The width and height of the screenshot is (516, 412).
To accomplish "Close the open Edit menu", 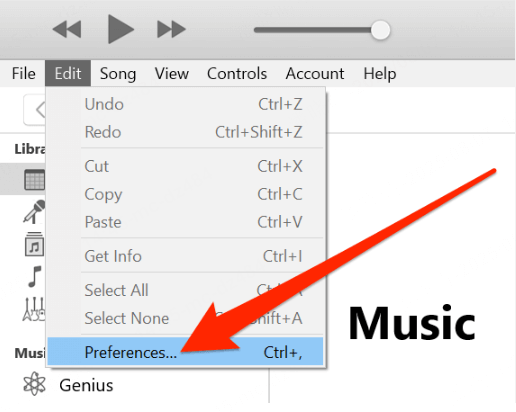I will [68, 73].
